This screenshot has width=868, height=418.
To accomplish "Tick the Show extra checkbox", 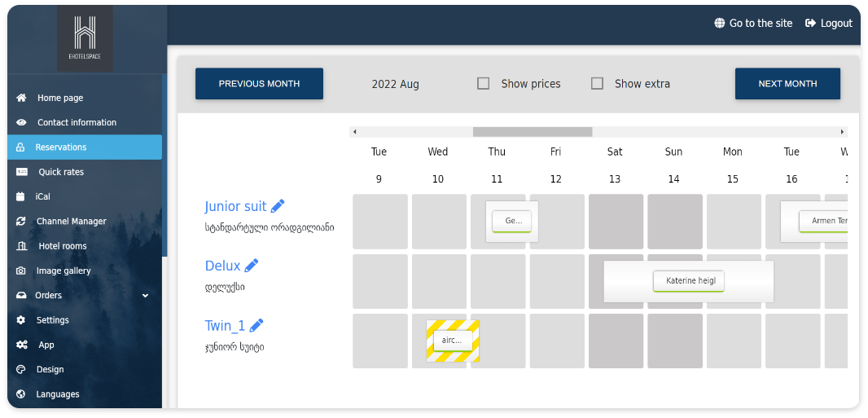I will (597, 84).
